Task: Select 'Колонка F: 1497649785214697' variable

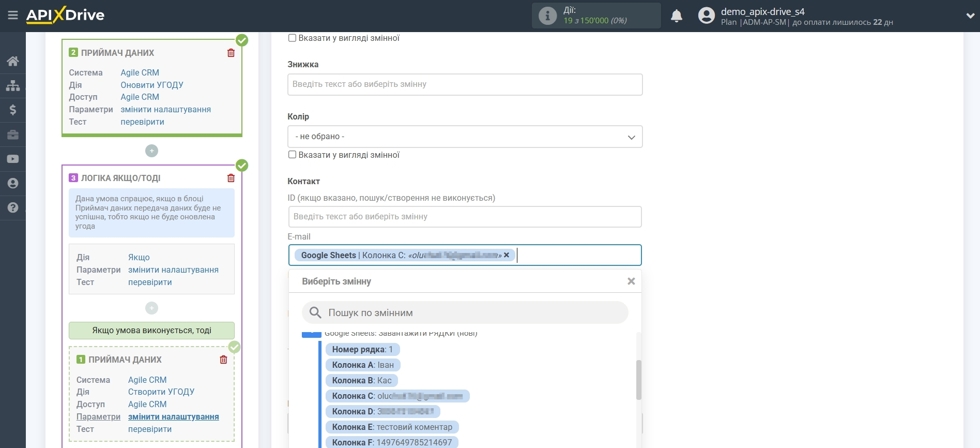Action: pyautogui.click(x=392, y=442)
